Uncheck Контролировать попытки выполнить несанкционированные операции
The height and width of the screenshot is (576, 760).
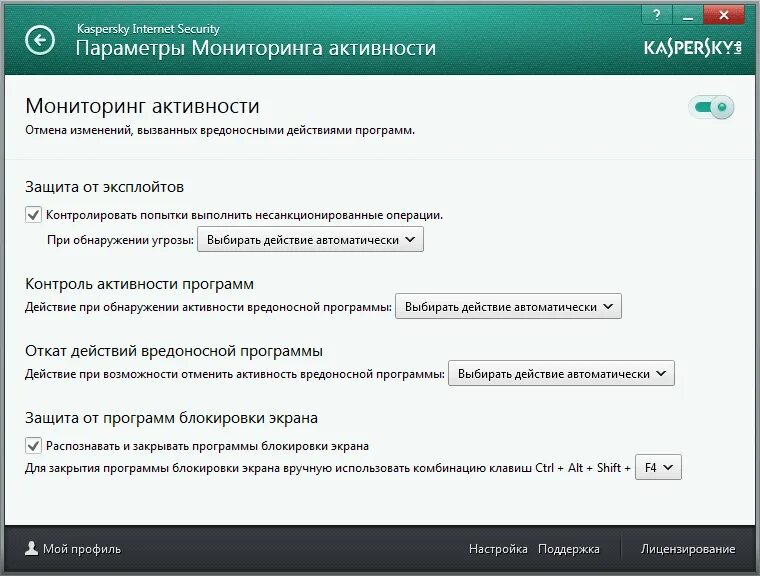(x=33, y=214)
